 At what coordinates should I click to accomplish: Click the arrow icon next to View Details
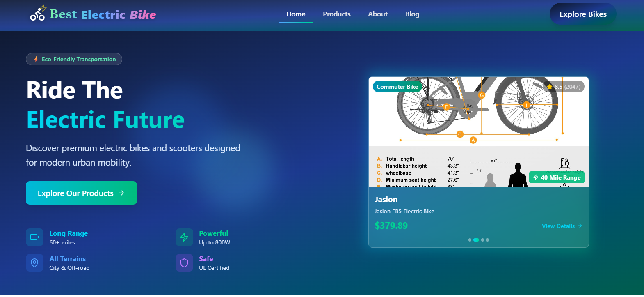(580, 226)
